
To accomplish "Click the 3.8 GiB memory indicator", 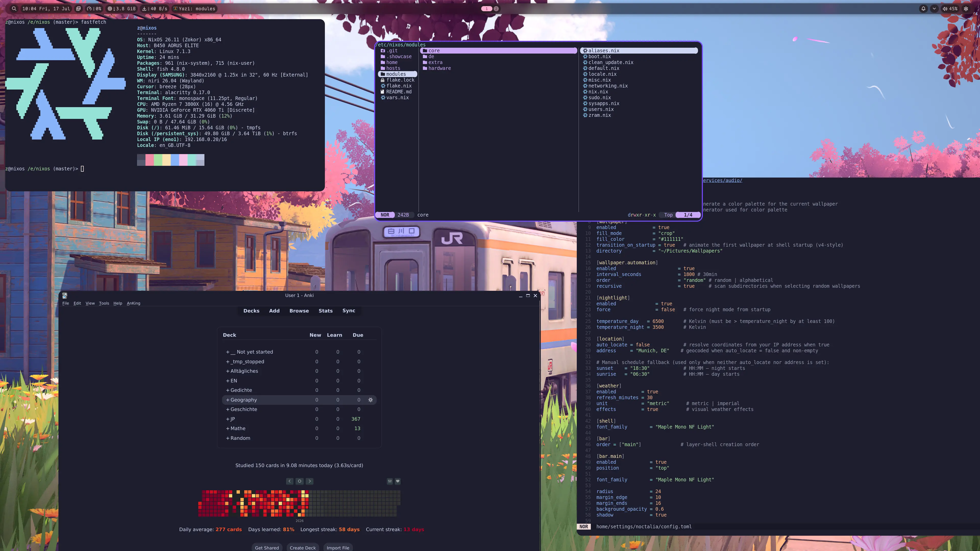I will point(122,9).
